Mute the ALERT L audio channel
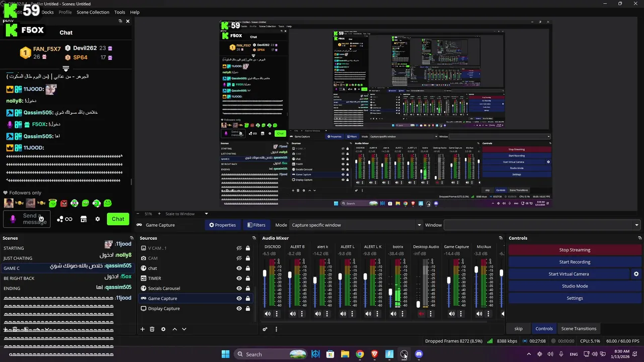This screenshot has height=362, width=644. coord(343,314)
